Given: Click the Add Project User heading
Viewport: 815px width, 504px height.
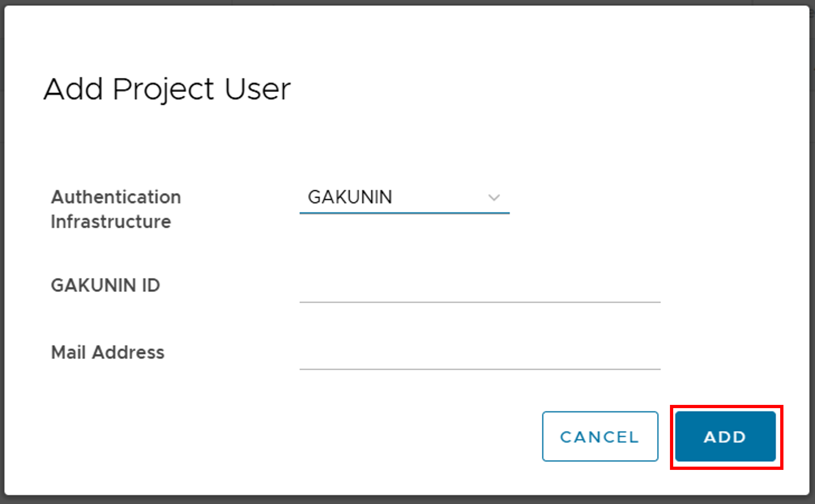Looking at the screenshot, I should [167, 89].
